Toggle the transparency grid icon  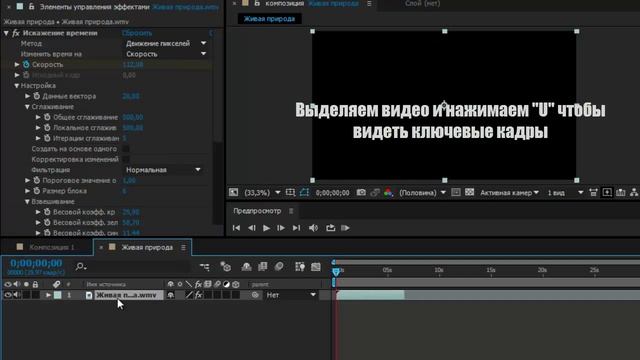tap(469, 192)
